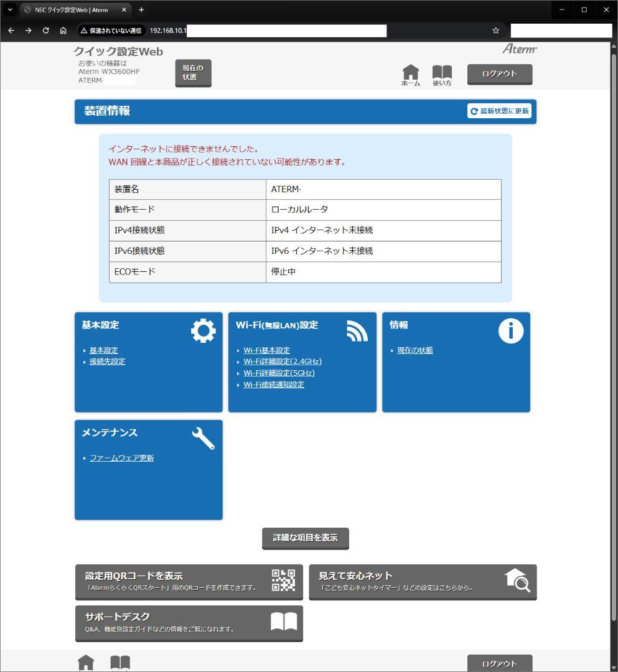Click the footer book icon at page bottom
Viewport: 618px width, 672px height.
(120, 663)
